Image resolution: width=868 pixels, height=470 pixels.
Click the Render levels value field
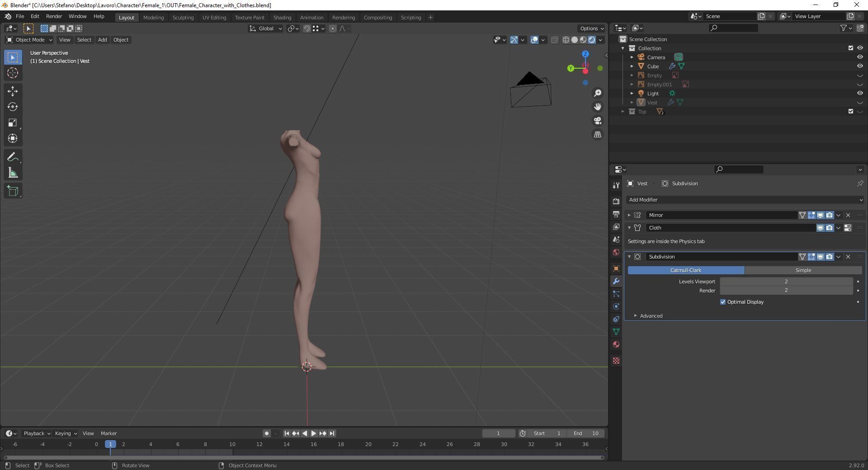pos(786,291)
